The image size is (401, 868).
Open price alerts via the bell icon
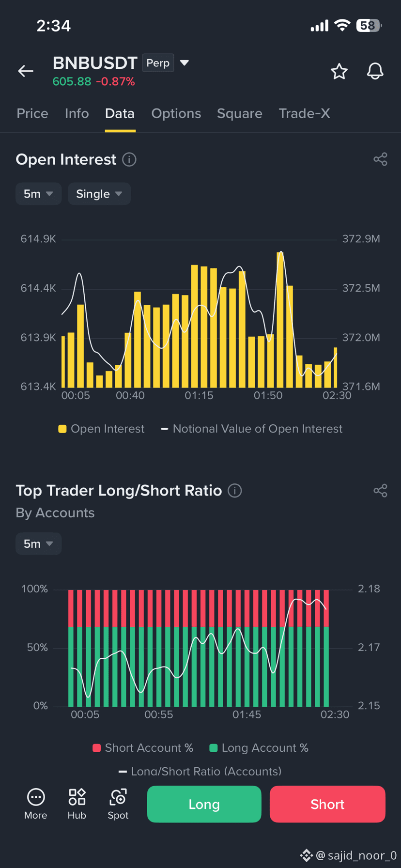click(375, 71)
